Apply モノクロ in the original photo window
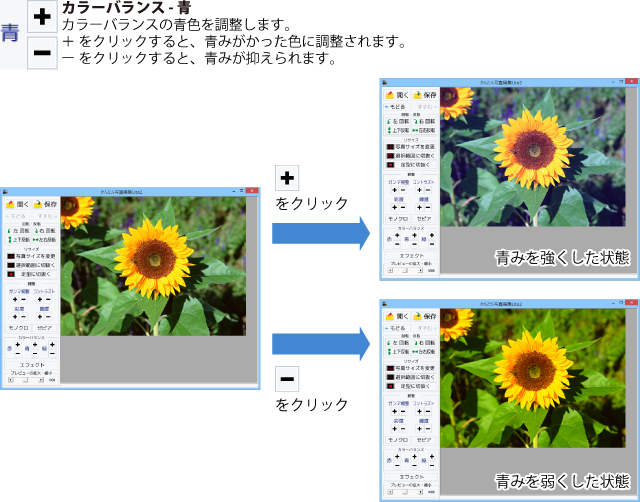The height and width of the screenshot is (502, 640). [19, 327]
